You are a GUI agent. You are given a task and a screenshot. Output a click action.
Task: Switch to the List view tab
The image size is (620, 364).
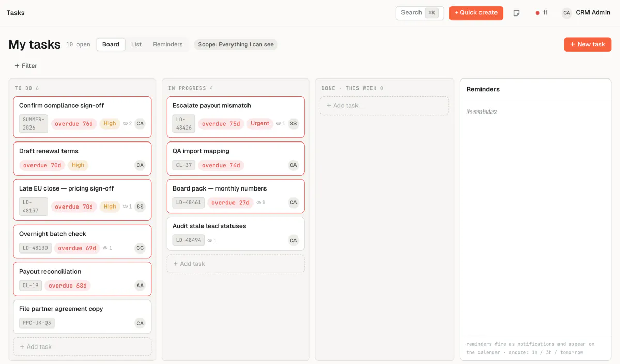pos(136,44)
